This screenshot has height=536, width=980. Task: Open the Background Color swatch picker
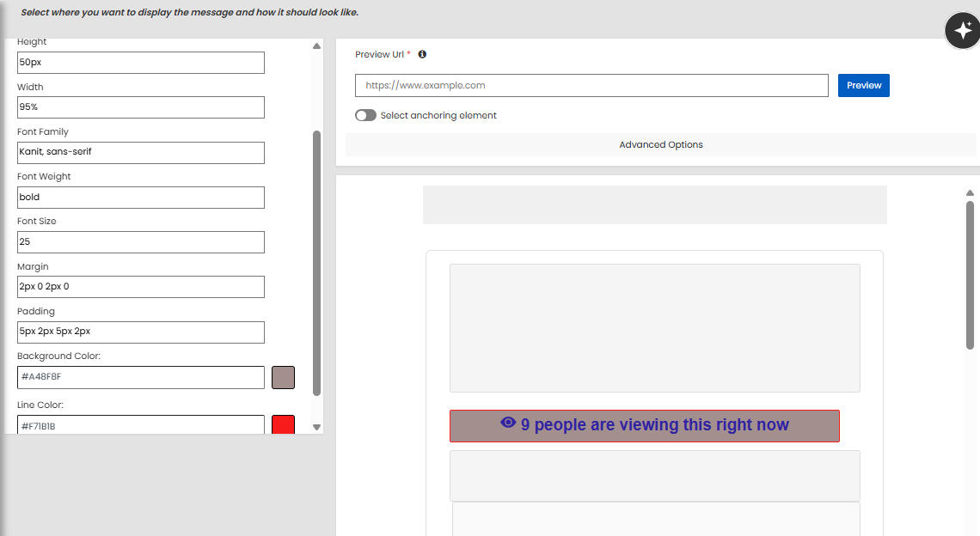[x=283, y=377]
